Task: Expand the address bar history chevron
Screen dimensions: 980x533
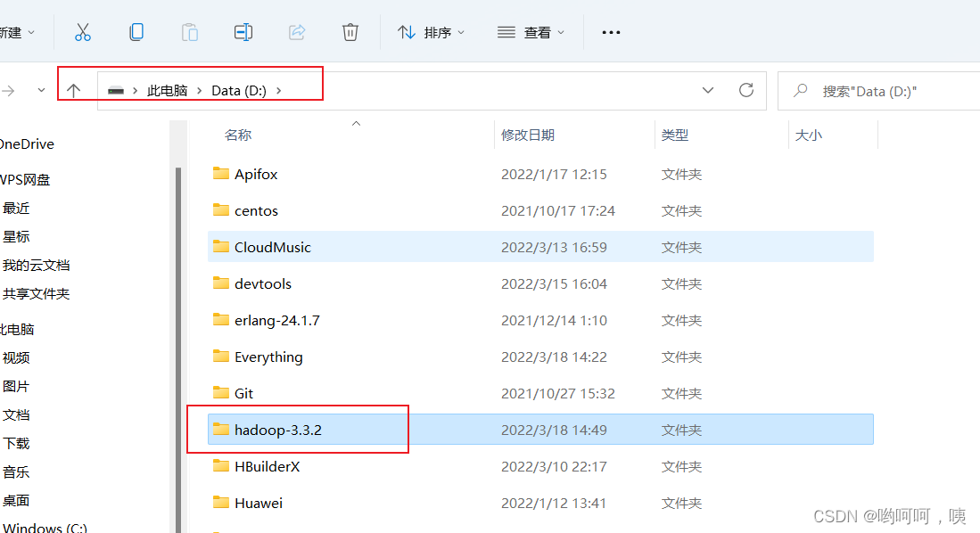Action: pos(707,90)
